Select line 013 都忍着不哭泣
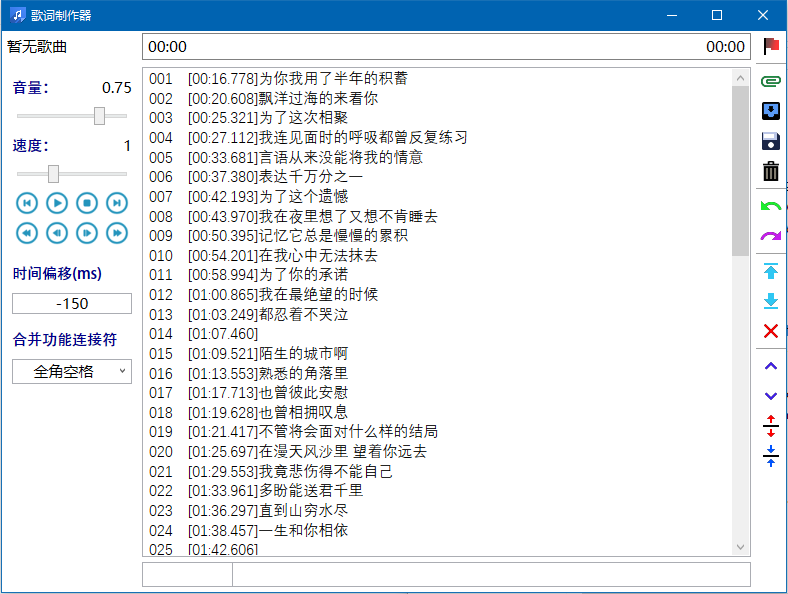Viewport: 788px width, 594px height. click(437, 315)
